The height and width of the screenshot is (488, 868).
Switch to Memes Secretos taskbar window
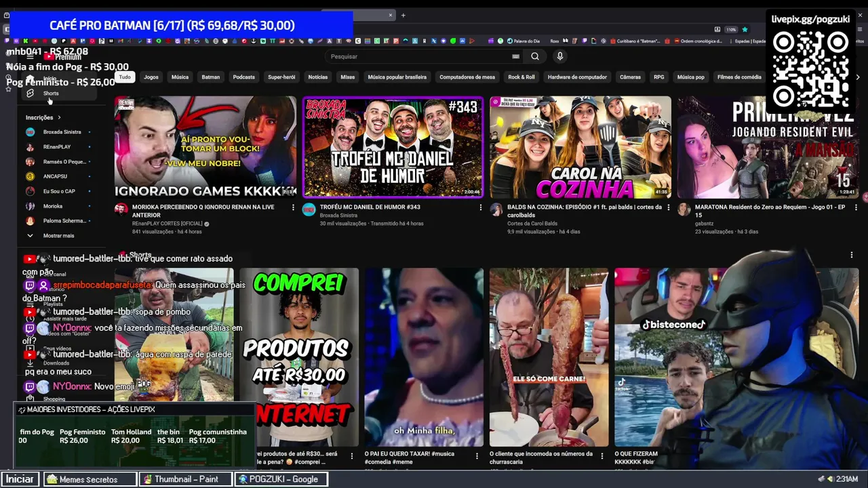tap(90, 479)
